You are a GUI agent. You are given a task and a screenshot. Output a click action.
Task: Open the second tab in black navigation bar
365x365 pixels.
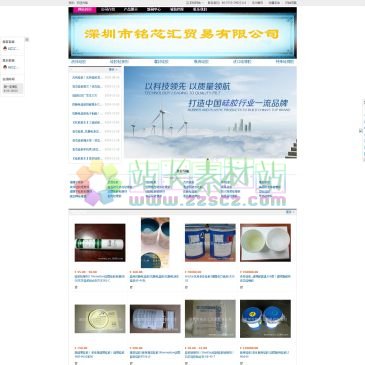108,10
